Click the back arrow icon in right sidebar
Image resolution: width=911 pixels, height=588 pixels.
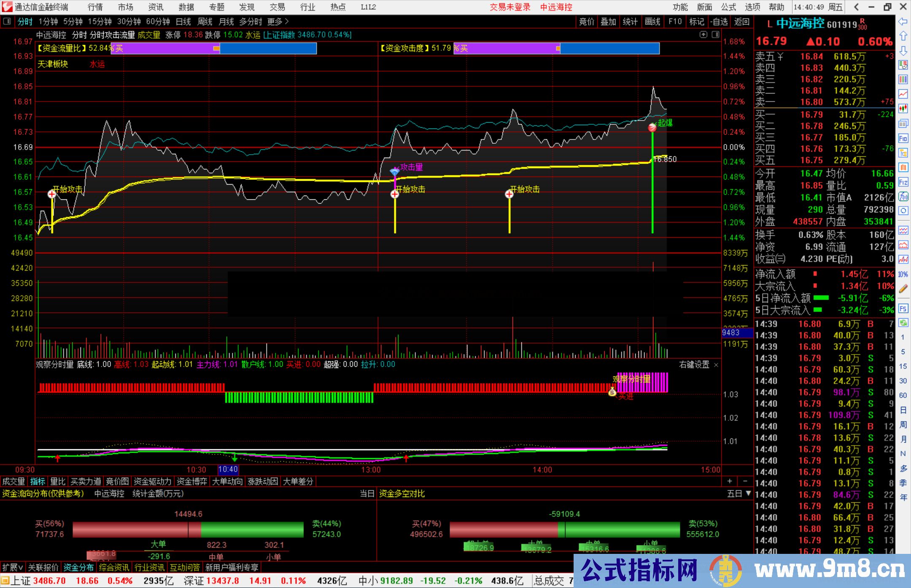coord(903,21)
